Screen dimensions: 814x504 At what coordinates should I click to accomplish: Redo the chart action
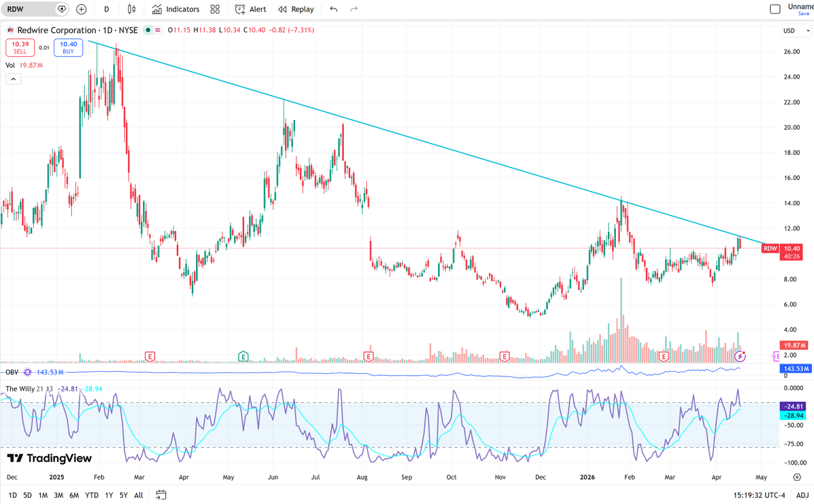pos(353,9)
